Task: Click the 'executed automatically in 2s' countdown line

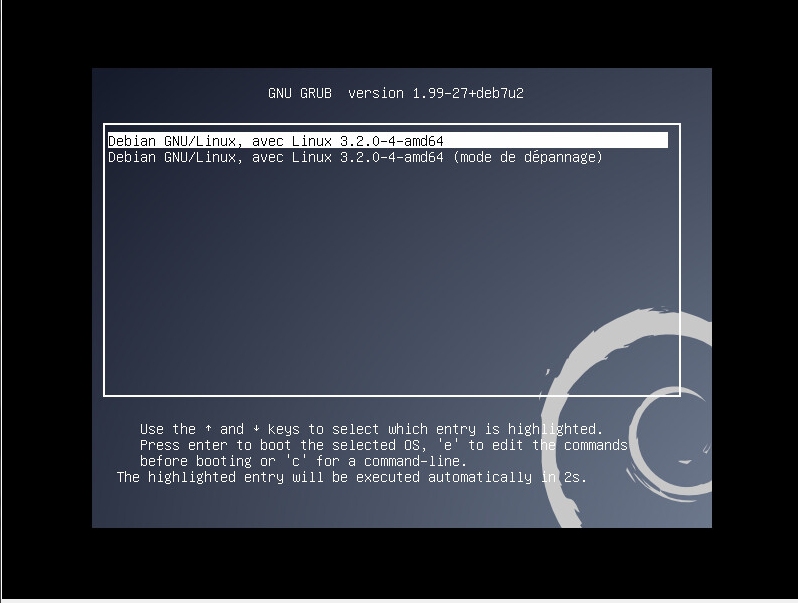Action: [x=352, y=477]
